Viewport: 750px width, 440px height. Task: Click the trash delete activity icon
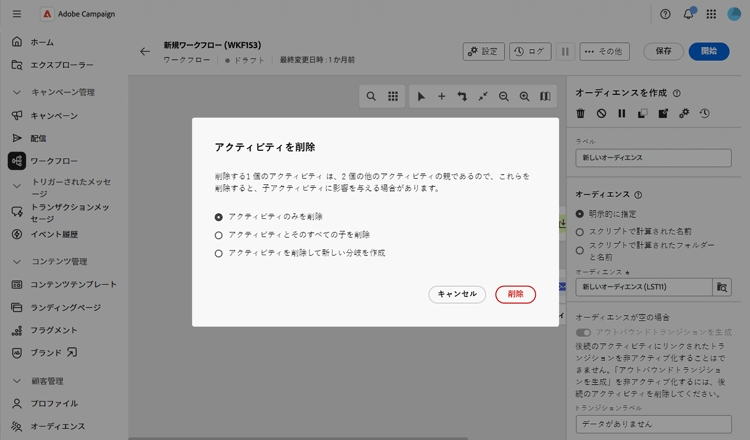581,113
